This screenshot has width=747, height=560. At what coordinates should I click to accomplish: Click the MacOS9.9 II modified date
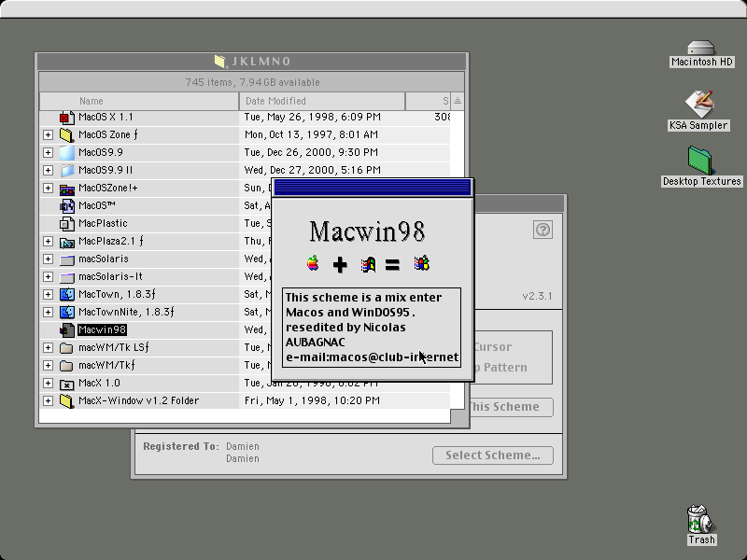(313, 170)
